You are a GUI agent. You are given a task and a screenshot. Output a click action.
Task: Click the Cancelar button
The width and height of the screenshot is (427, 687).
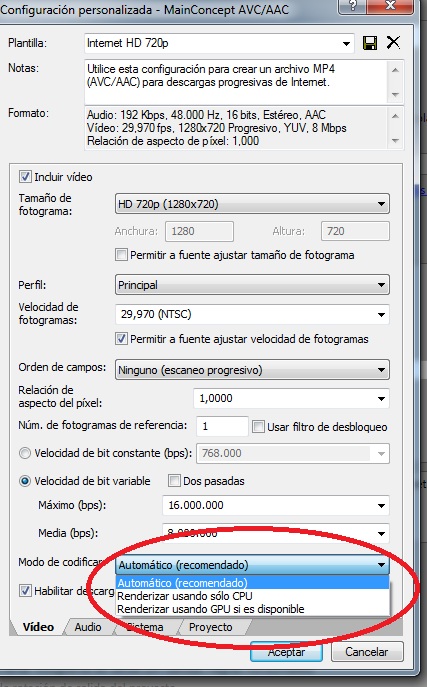pos(367,652)
